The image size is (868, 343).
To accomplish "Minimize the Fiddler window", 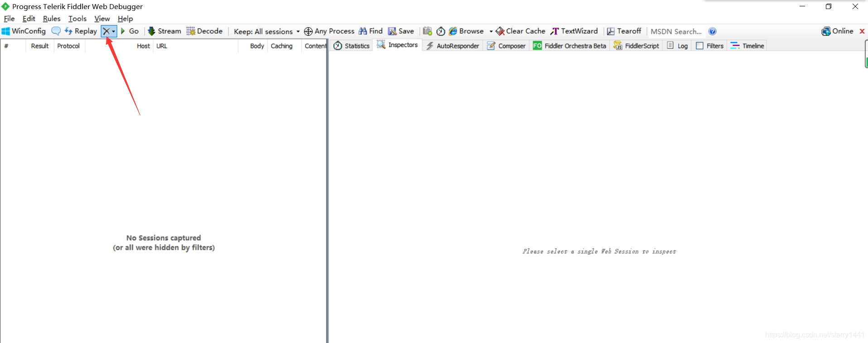I will click(x=802, y=6).
